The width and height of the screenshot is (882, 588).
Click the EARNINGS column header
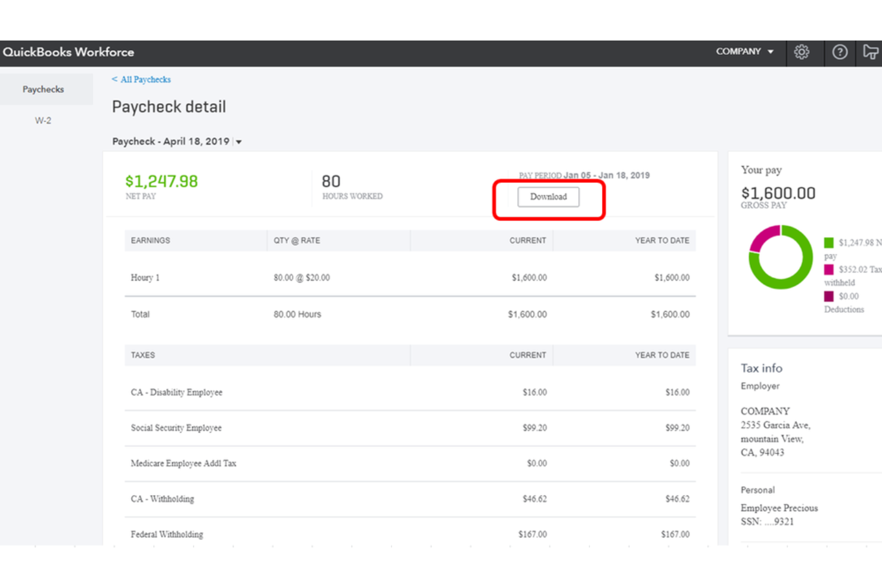click(150, 241)
